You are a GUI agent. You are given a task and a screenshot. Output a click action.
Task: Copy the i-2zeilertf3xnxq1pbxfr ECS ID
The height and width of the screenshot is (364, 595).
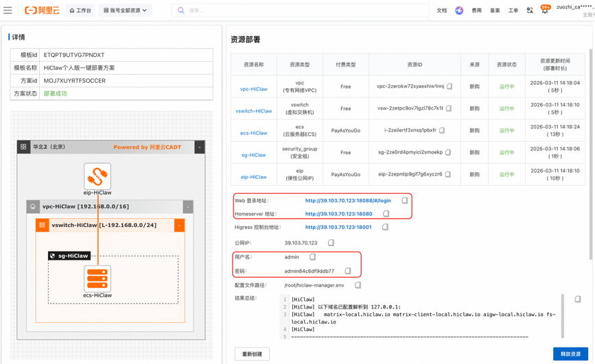coord(442,130)
